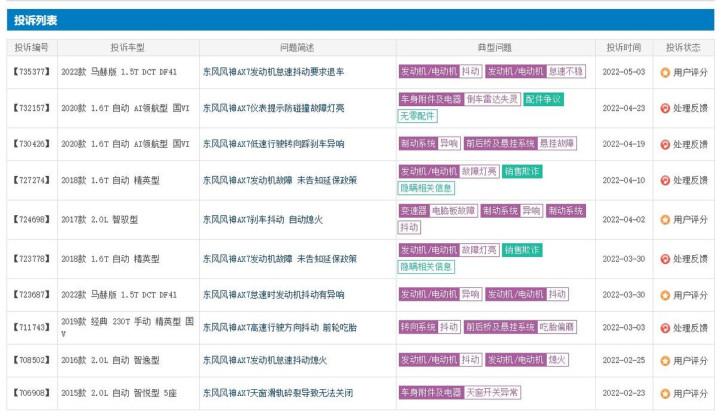
Task: Open complaint 东风风神AX7低速行驶转向踩刹车异响
Action: coord(273,144)
